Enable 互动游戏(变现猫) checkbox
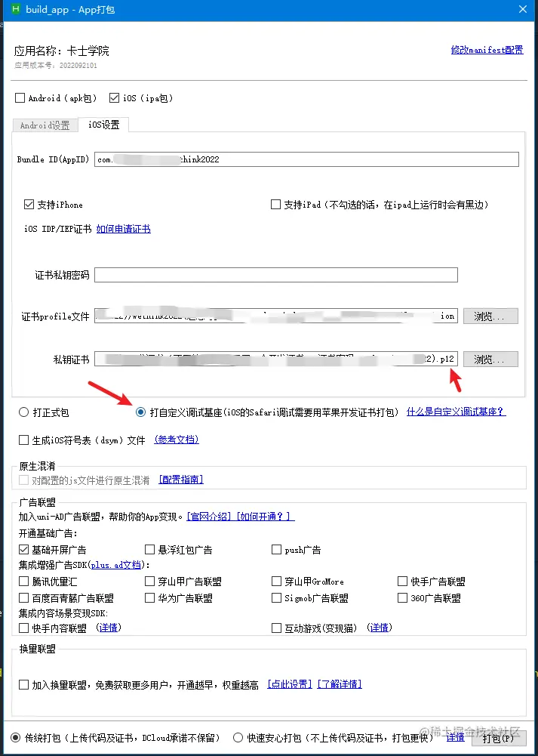Screen dimensions: 538x756 pyautogui.click(x=276, y=628)
